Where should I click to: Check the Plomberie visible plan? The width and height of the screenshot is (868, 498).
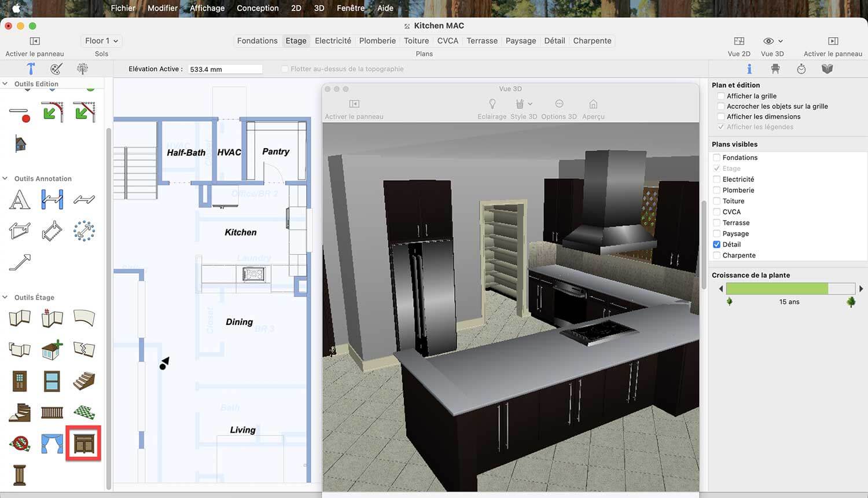(716, 190)
